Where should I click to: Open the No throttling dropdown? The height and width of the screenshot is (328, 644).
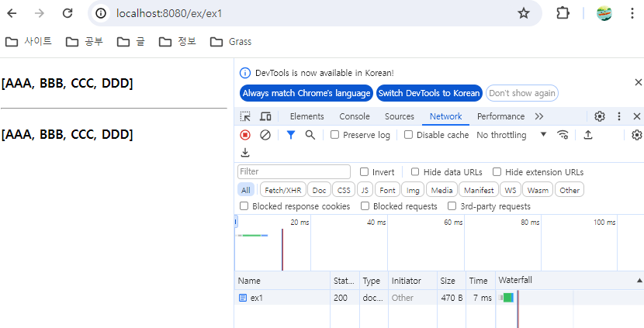point(511,135)
